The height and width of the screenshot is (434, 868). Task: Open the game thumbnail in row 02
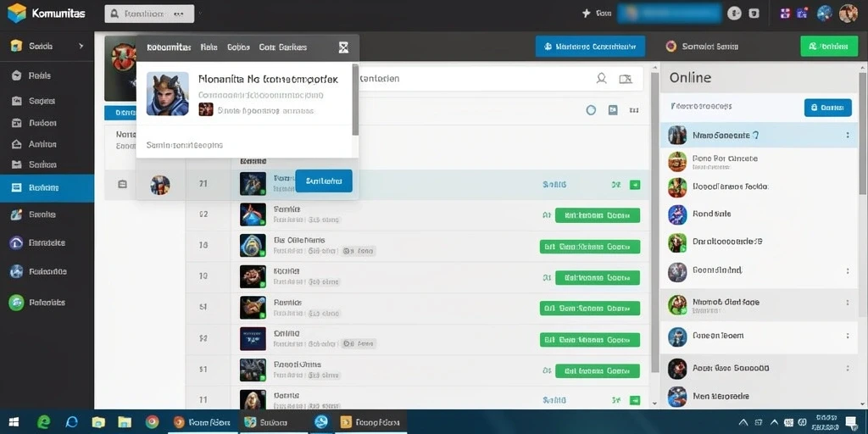pos(253,214)
